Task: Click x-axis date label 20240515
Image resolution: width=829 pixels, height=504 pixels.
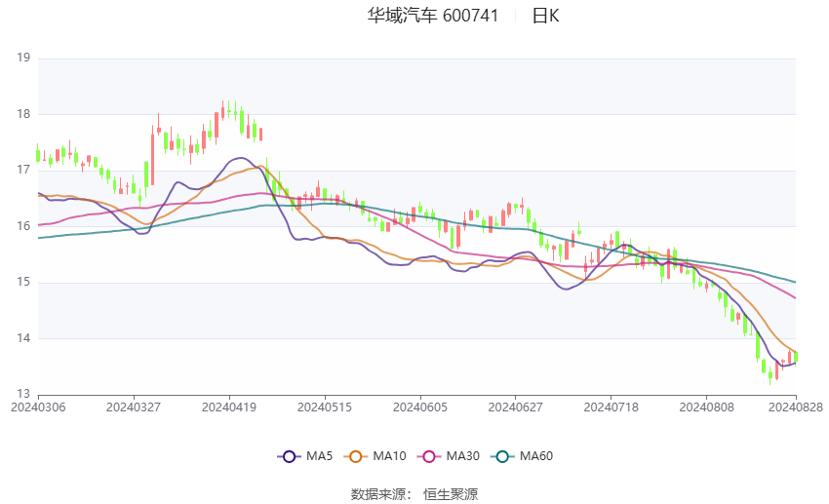Action: pos(325,407)
